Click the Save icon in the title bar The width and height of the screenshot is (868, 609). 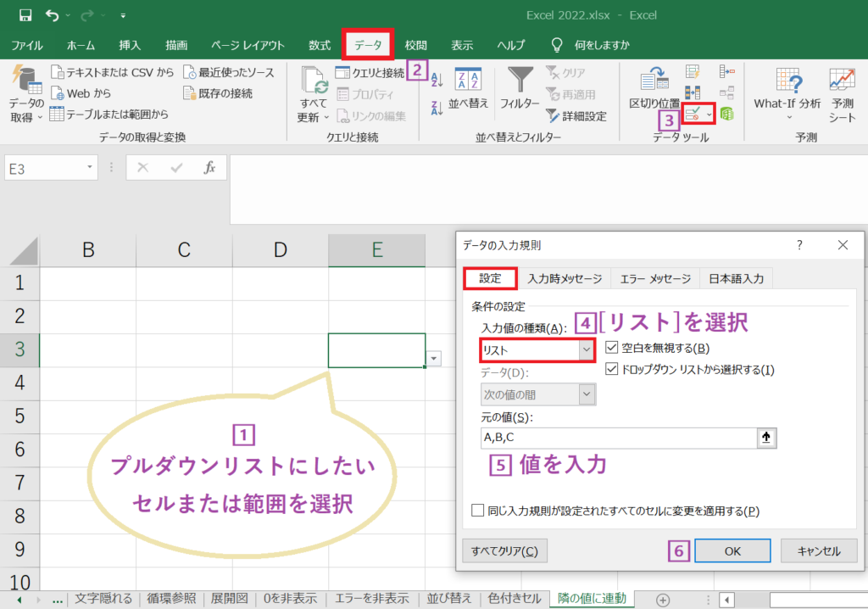(x=25, y=15)
